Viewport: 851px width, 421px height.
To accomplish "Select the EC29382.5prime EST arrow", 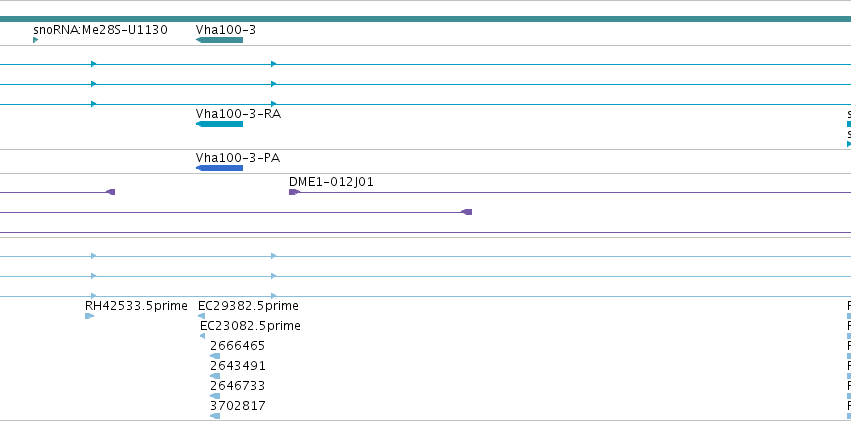I will (201, 316).
